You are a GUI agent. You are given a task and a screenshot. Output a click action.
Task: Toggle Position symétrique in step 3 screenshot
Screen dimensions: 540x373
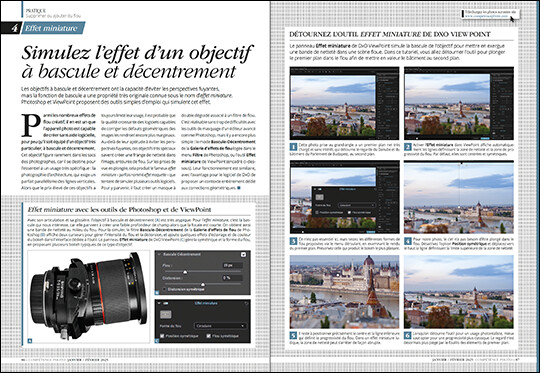pyautogui.click(x=317, y=213)
